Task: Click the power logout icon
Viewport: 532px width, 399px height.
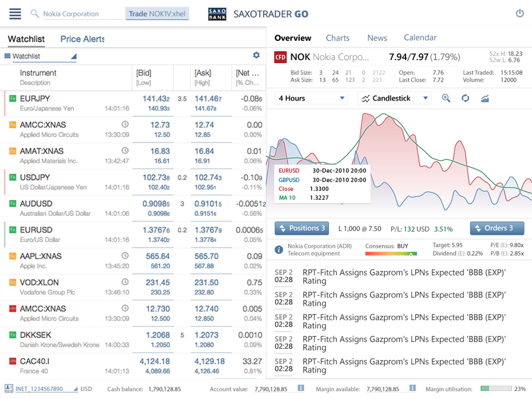Action: pyautogui.click(x=519, y=13)
